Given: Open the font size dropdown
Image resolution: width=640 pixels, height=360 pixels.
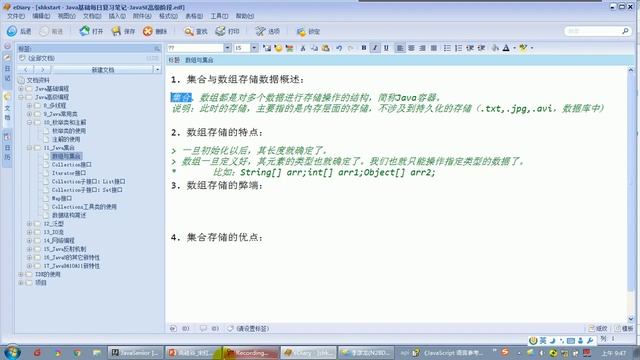Looking at the screenshot, I should (x=254, y=48).
